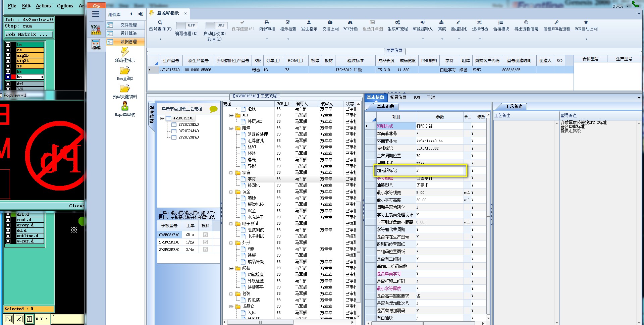Expand the 型号查询 dropdown arrow
644x325 pixels.
[160, 39]
